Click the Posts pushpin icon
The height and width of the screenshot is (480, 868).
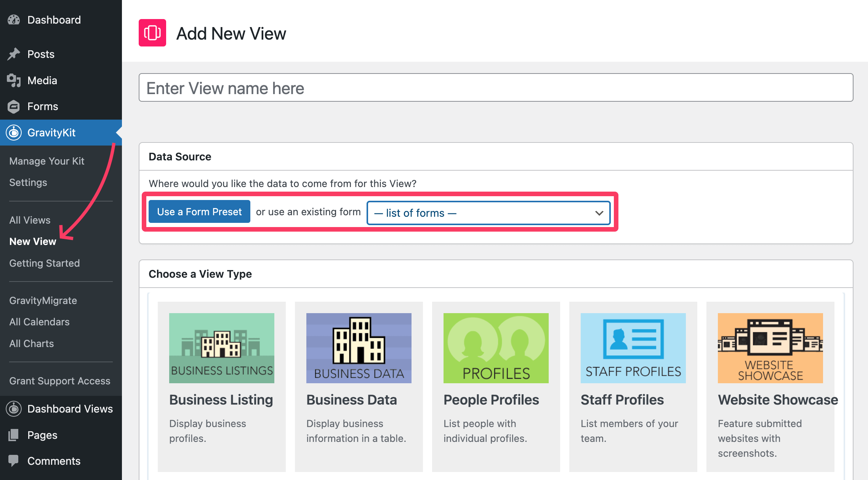tap(14, 54)
